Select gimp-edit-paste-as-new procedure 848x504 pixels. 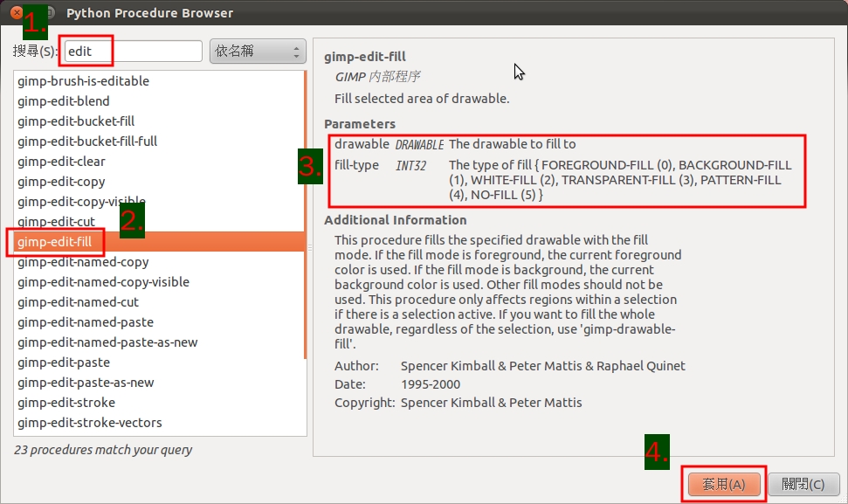tap(159, 383)
